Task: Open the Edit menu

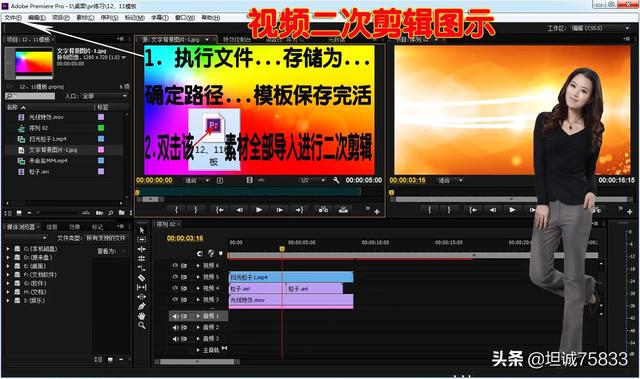Action: [x=37, y=18]
